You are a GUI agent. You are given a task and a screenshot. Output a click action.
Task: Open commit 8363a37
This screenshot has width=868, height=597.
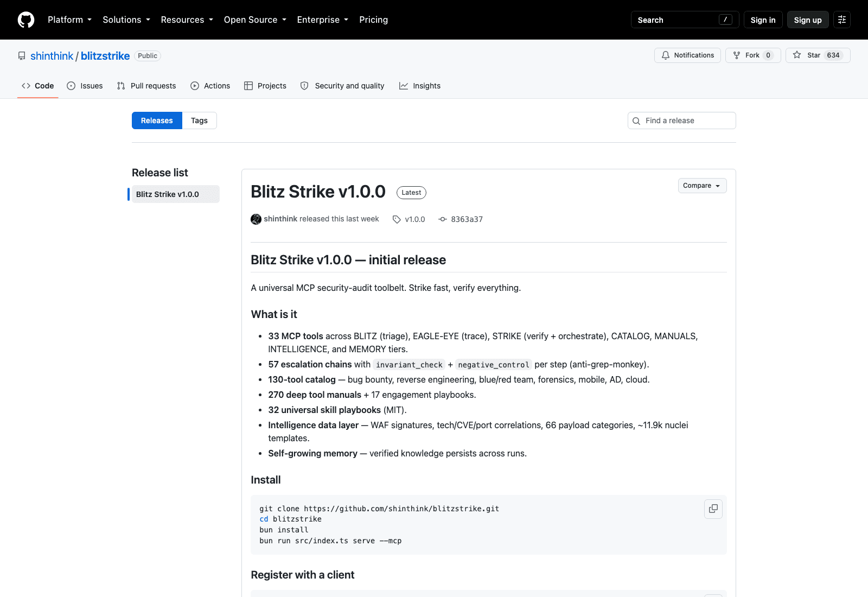click(467, 219)
